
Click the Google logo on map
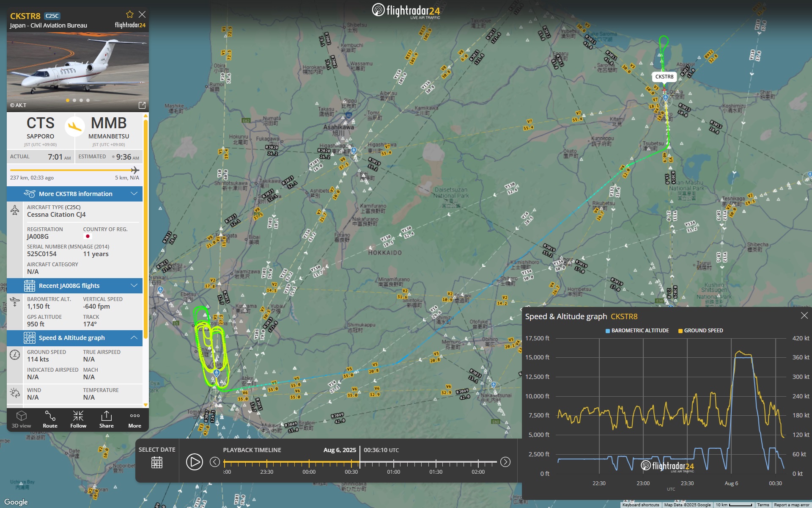16,502
